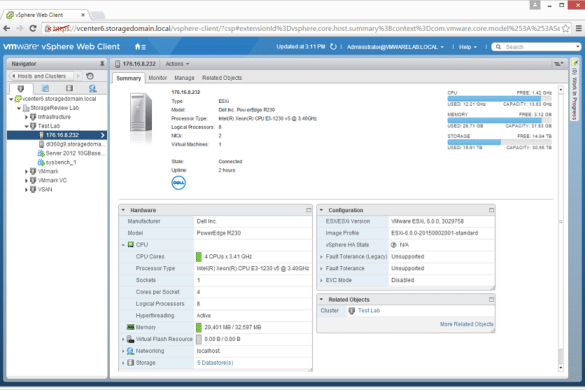
Task: Expand the Storage hardware row
Action: point(123,363)
